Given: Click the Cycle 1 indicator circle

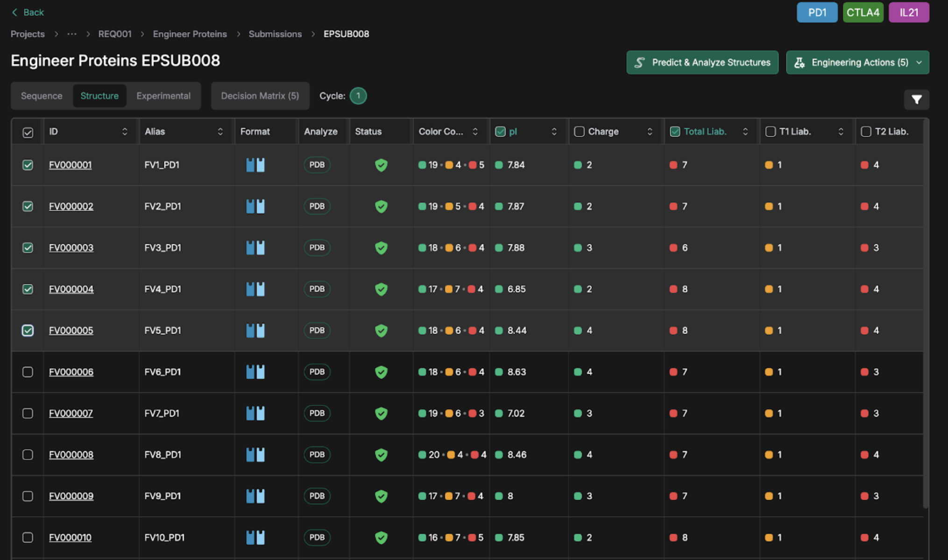Looking at the screenshot, I should [358, 96].
